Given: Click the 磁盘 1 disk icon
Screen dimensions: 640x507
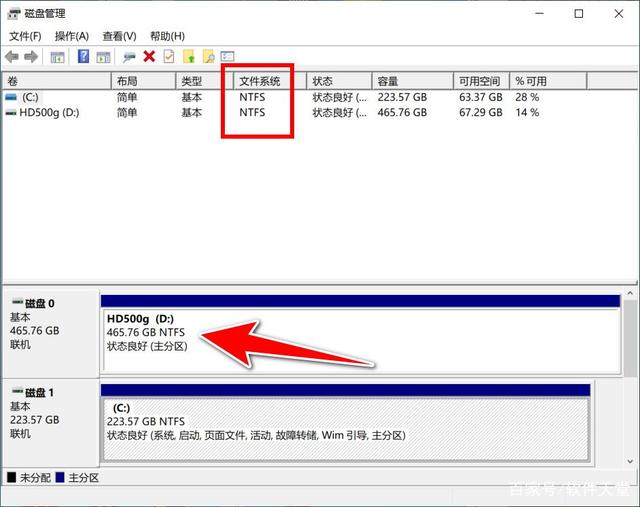Looking at the screenshot, I should click(x=17, y=391).
